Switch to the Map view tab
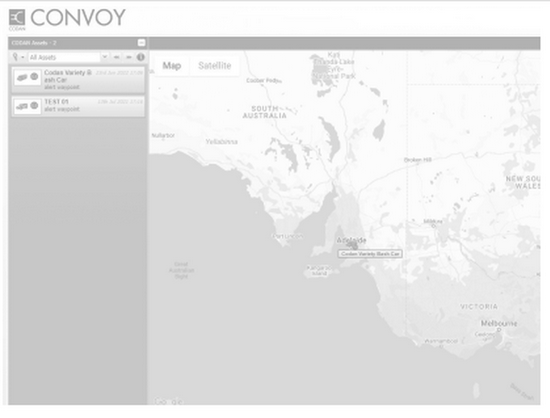The image size is (550, 418). (172, 66)
